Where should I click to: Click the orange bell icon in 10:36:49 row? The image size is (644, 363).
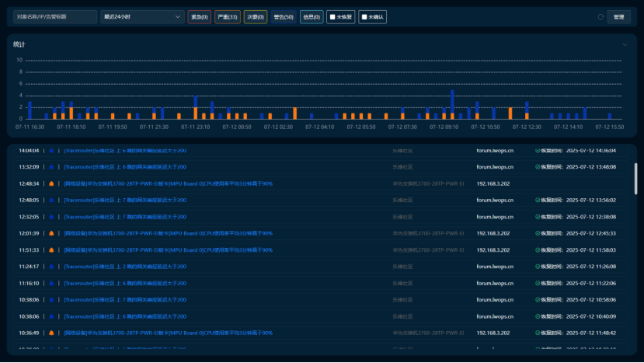[x=51, y=333]
